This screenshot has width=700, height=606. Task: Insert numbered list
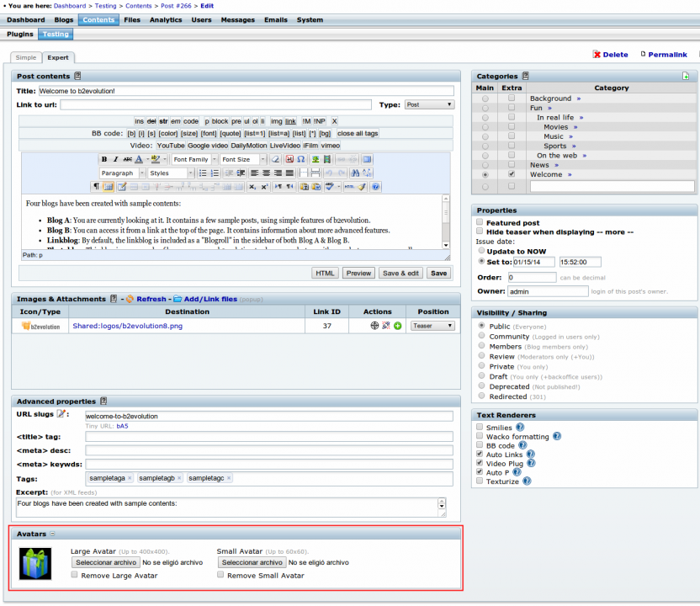point(215,173)
